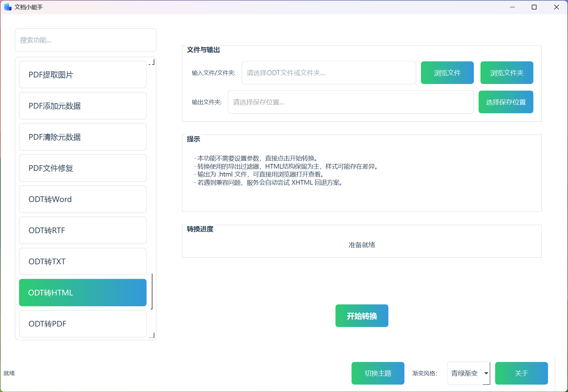This screenshot has height=392, width=568.
Task: Click the ODT input file path field
Action: 329,73
